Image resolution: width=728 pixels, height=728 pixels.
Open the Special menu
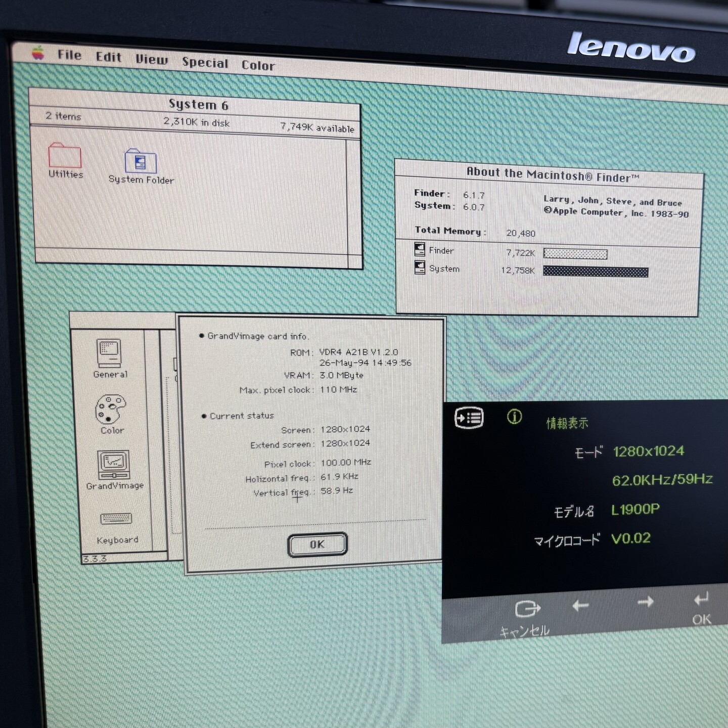[x=205, y=63]
